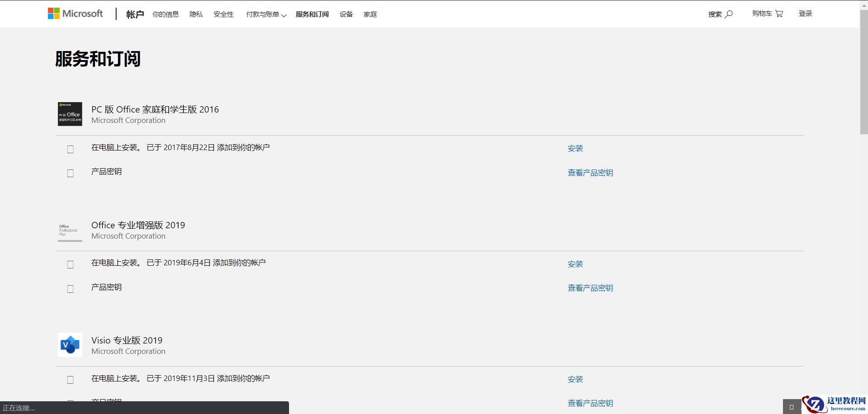Select the Visio 专业版 2019 product icon
The image size is (868, 414).
coord(70,345)
